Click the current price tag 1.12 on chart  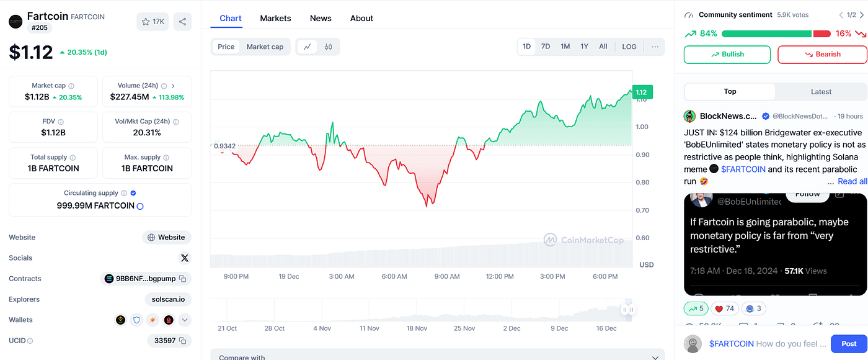(x=642, y=92)
